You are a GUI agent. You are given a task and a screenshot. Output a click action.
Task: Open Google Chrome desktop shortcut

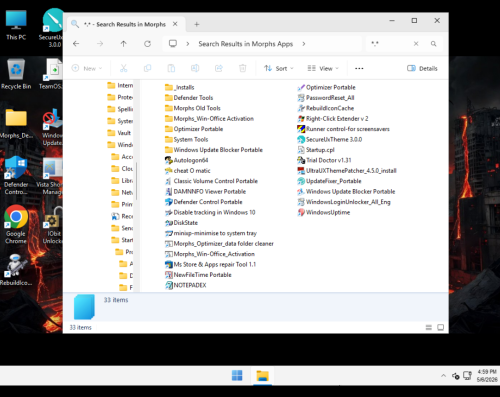pos(16,224)
